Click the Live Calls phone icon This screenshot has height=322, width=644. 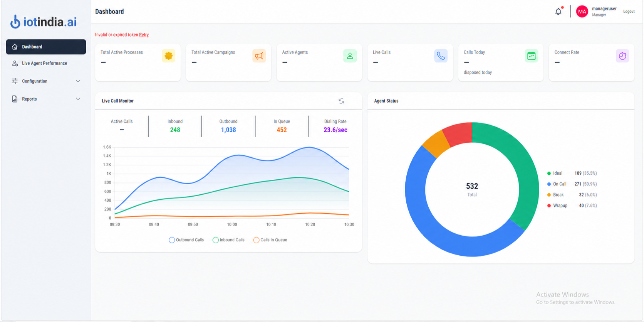click(441, 56)
